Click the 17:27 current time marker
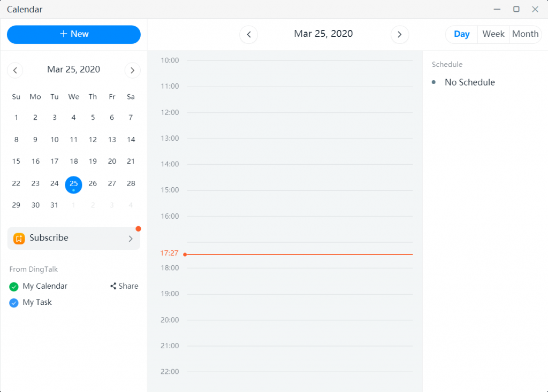The width and height of the screenshot is (548, 392). [x=169, y=253]
